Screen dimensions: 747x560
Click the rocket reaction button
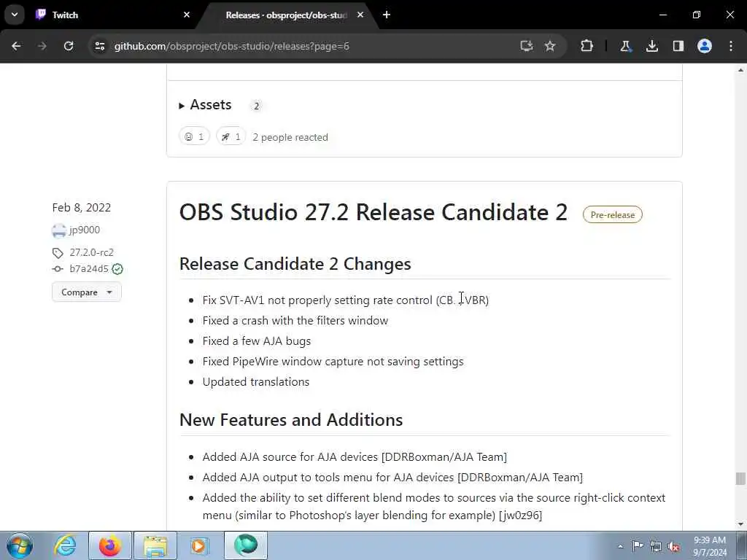click(231, 136)
